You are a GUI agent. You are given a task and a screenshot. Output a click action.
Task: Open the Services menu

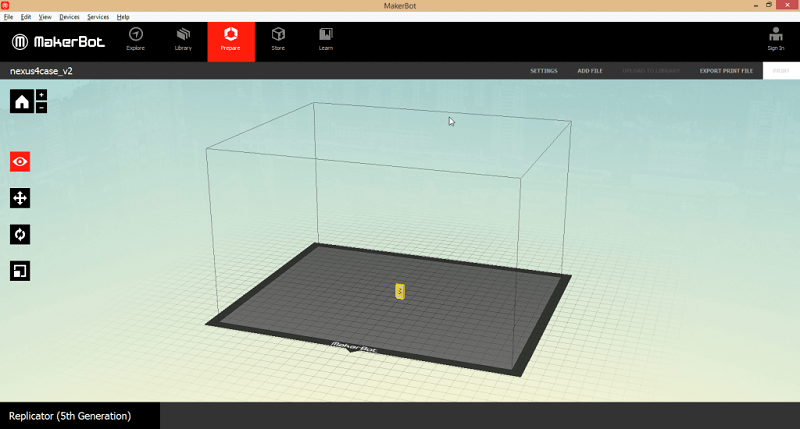[x=98, y=17]
